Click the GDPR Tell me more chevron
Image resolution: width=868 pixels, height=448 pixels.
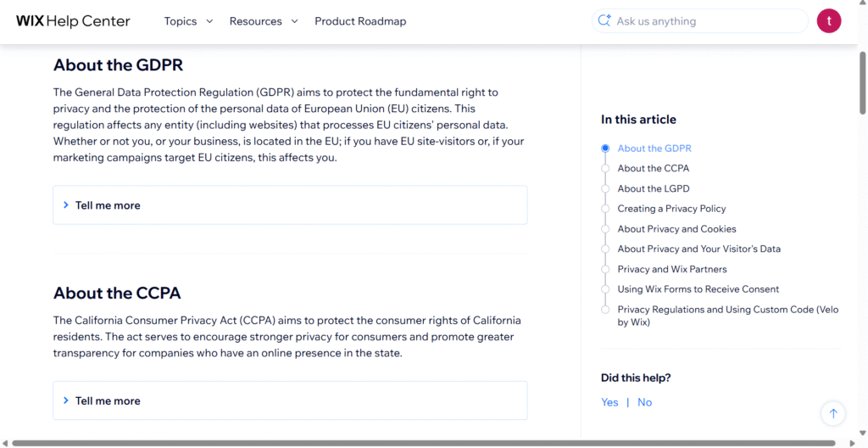pyautogui.click(x=66, y=205)
